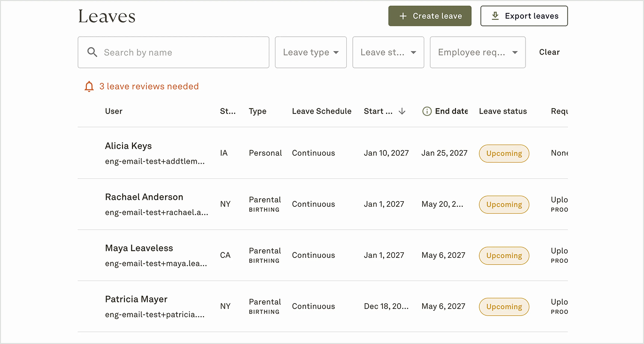The image size is (644, 344).
Task: Click the Jan 25, 2027 end date
Action: [445, 153]
